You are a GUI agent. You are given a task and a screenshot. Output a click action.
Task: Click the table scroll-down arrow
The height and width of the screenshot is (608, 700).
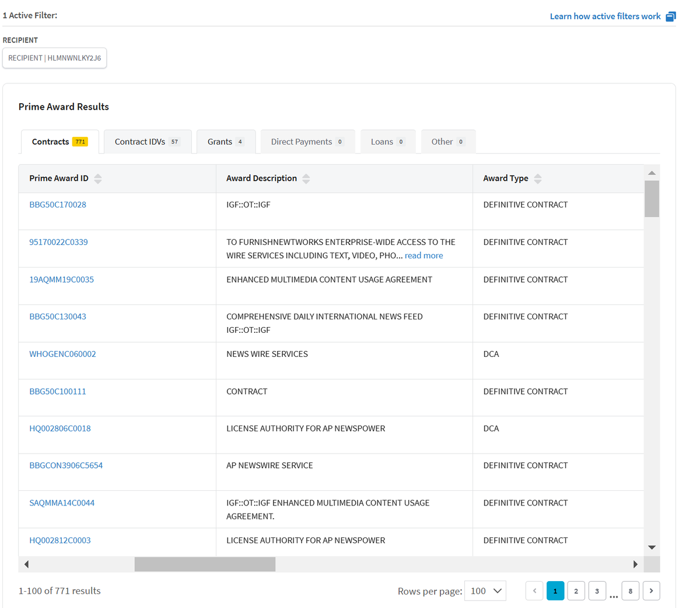pos(652,547)
